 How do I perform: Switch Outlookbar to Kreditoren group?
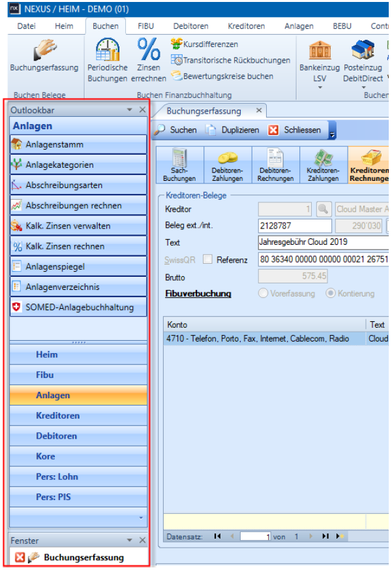78,415
